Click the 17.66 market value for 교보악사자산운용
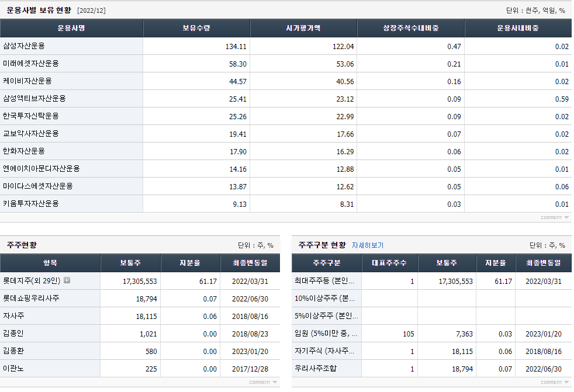The height and width of the screenshot is (392, 574). pyautogui.click(x=345, y=135)
